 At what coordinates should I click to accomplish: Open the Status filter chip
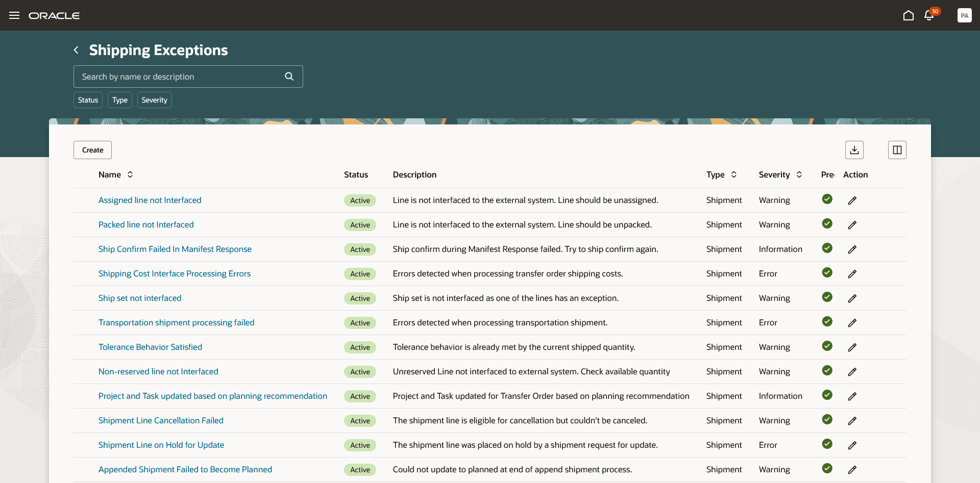[88, 100]
